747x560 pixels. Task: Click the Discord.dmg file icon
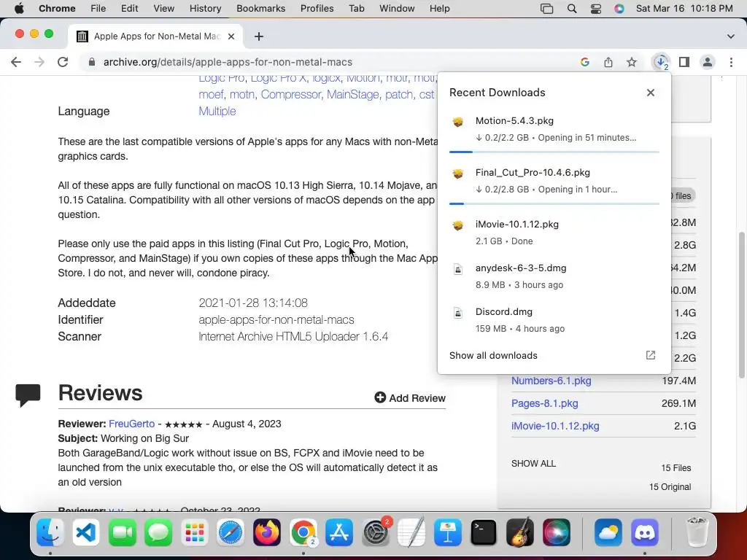[x=458, y=314]
